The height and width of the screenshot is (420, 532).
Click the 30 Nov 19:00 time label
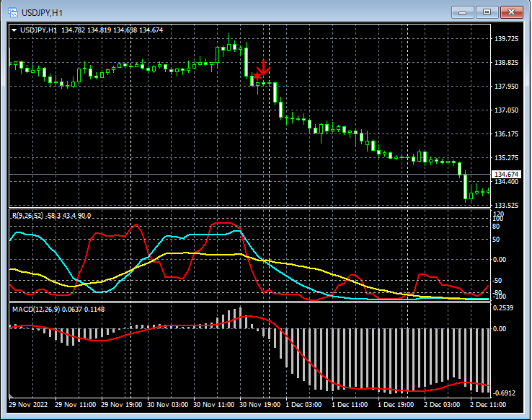coord(260,404)
